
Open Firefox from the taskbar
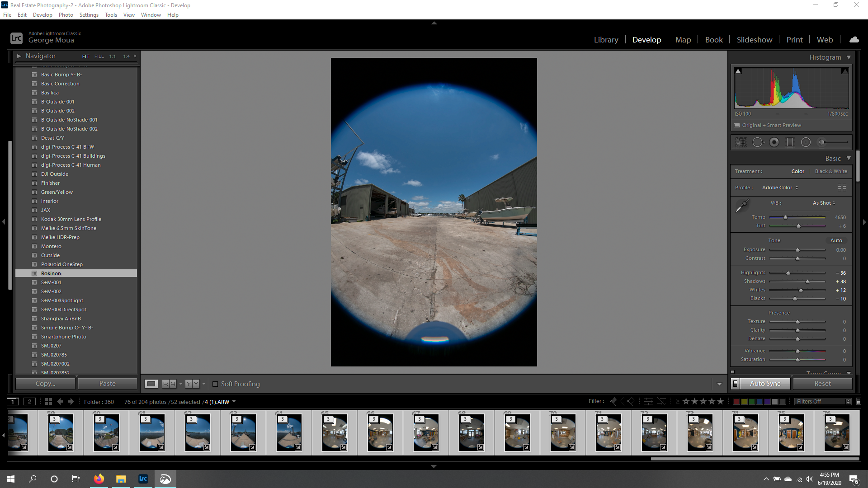tap(99, 479)
